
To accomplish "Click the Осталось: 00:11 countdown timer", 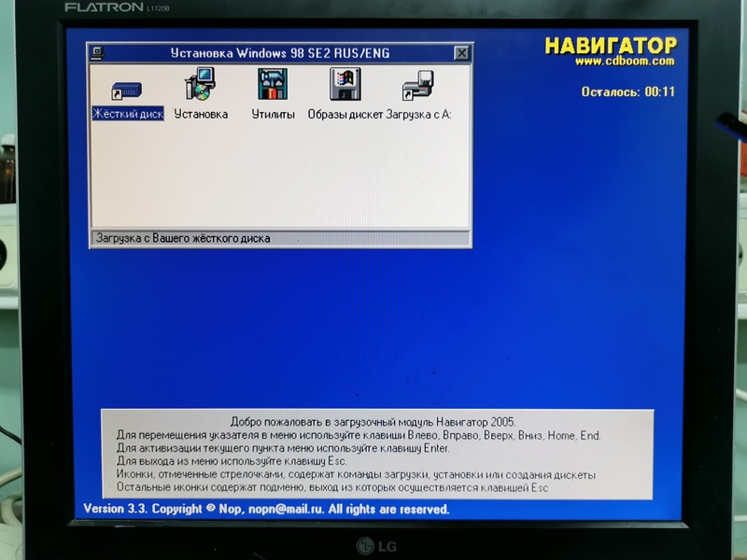I will coord(627,91).
